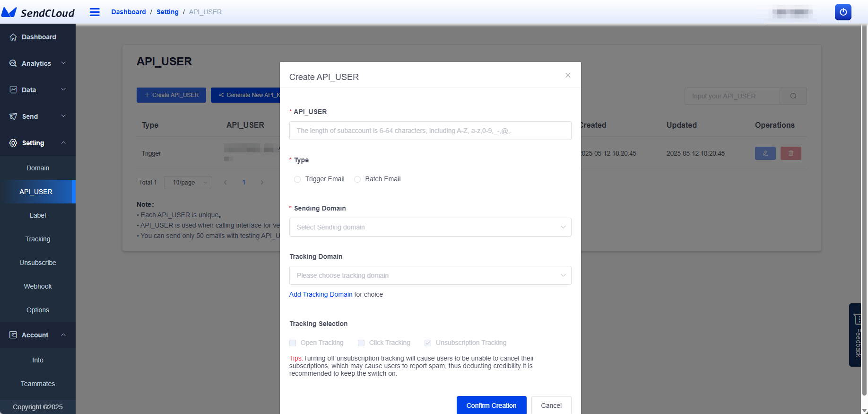The image size is (868, 414).
Task: Close the Create API_USER dialog
Action: 568,75
